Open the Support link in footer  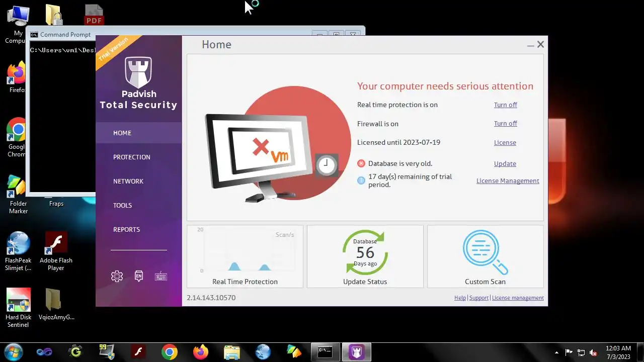click(x=479, y=298)
